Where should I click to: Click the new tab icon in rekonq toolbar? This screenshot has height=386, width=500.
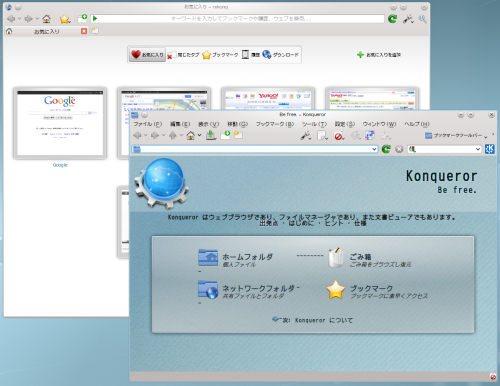[x=82, y=18]
